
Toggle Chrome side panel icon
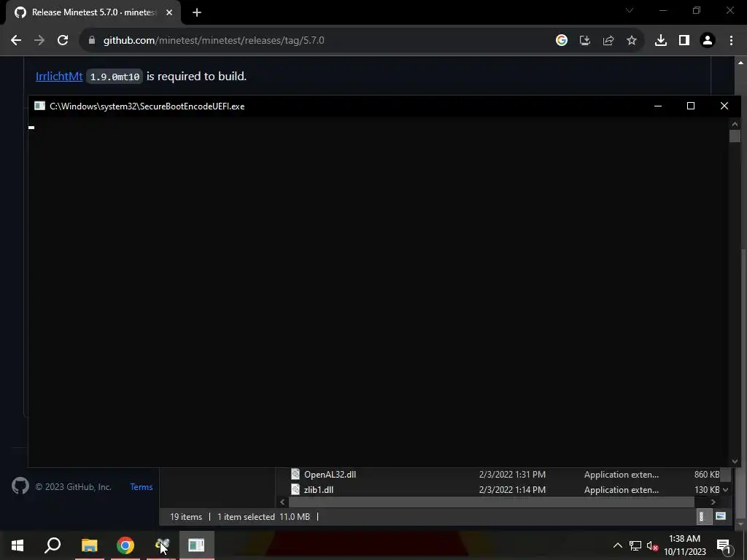pos(684,41)
